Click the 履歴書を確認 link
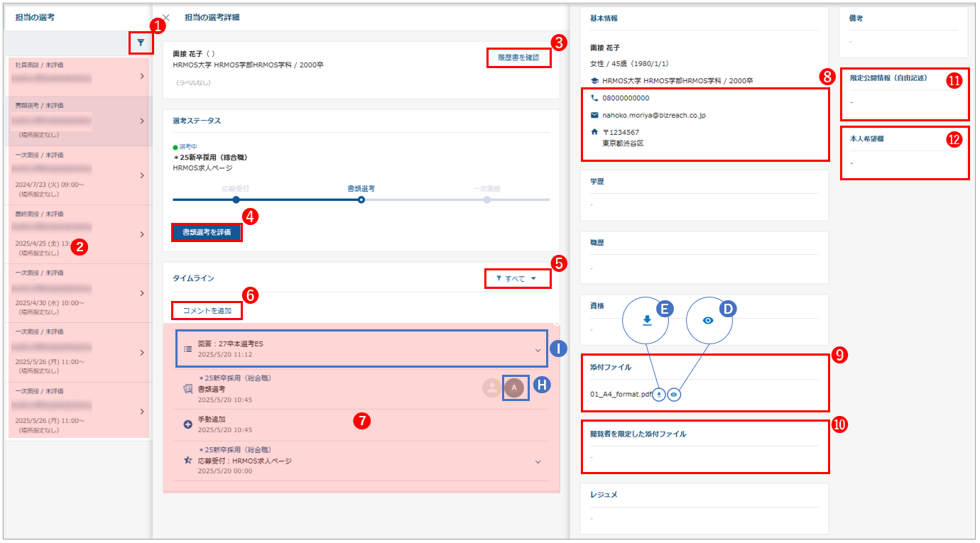The image size is (980, 543). 518,57
